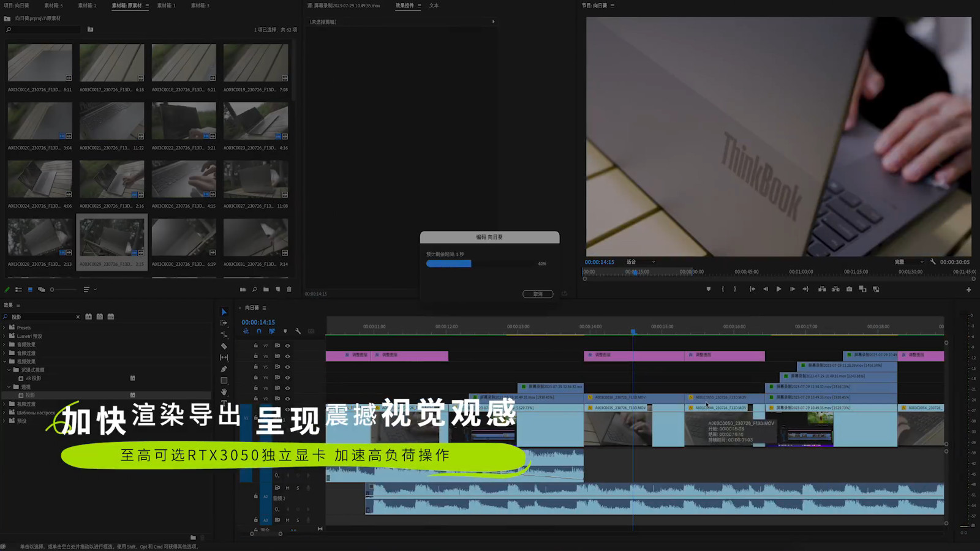Image resolution: width=980 pixels, height=551 pixels.
Task: Toggle V7 track visibility eye
Action: pyautogui.click(x=287, y=345)
